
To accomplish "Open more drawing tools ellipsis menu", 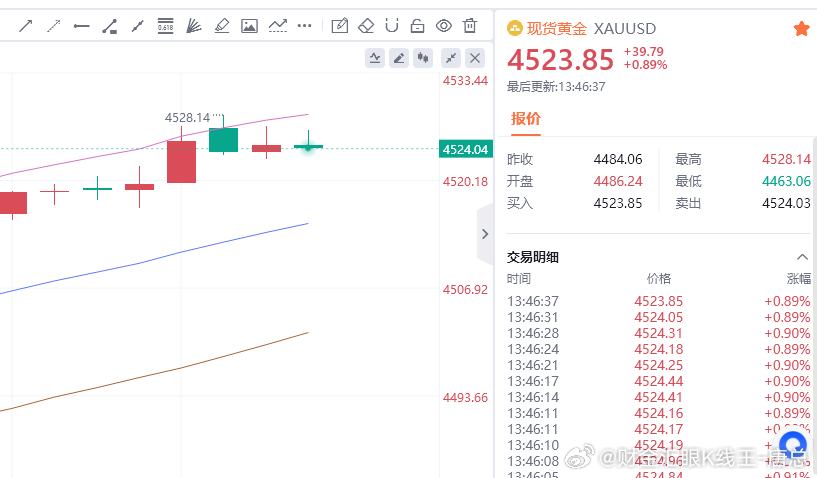I will (304, 26).
